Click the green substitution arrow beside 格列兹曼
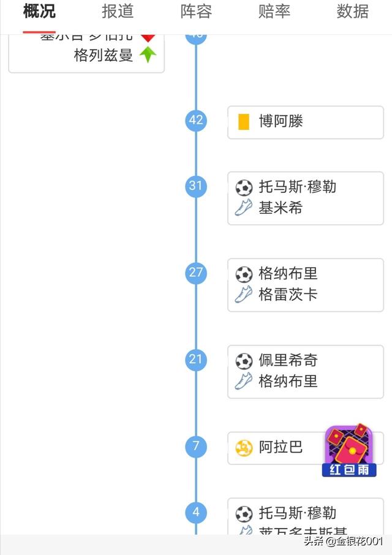This screenshot has width=392, height=555. [x=148, y=55]
